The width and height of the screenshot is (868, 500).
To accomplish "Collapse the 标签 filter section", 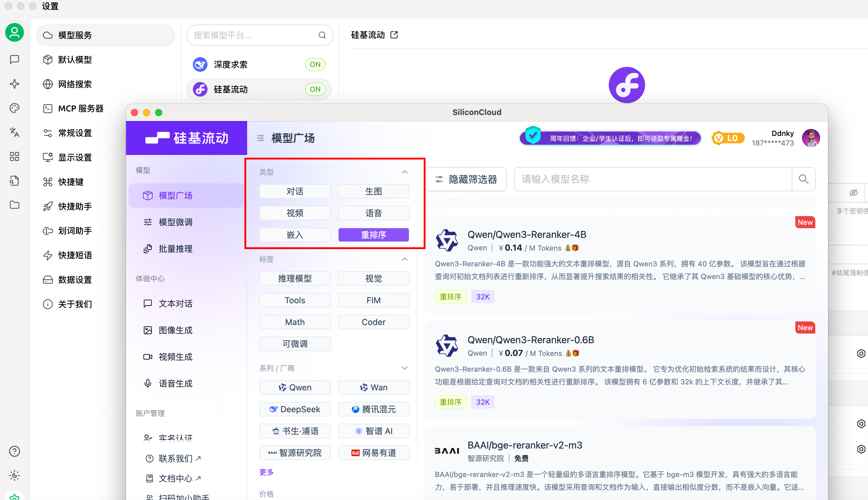I will point(404,259).
